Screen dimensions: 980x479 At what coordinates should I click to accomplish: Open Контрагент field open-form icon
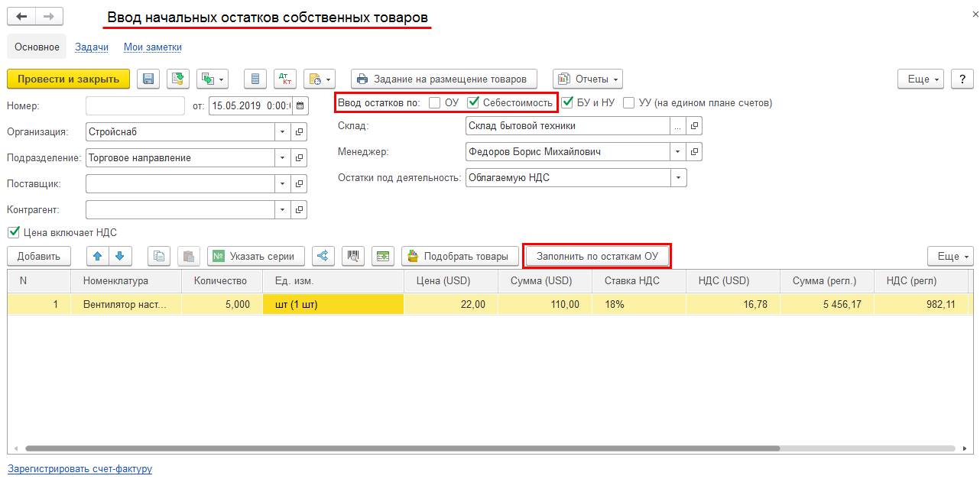pos(300,209)
